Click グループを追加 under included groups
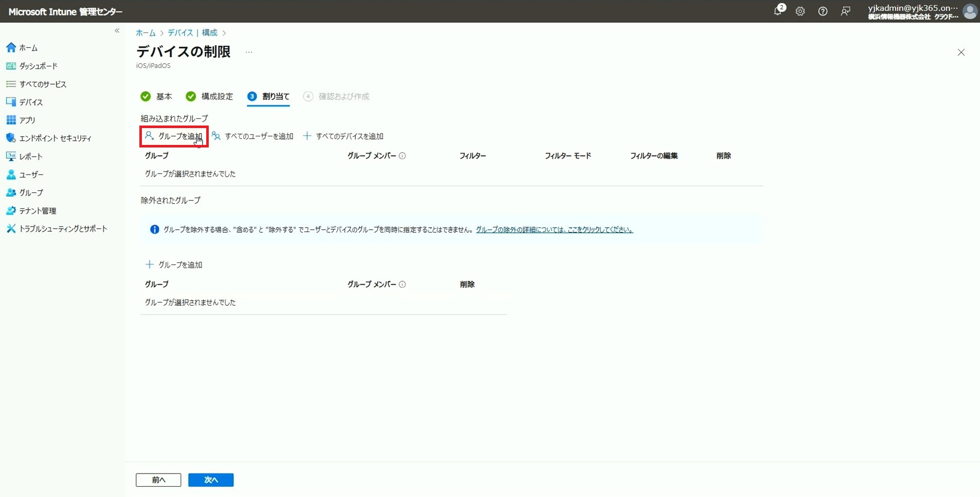 174,136
